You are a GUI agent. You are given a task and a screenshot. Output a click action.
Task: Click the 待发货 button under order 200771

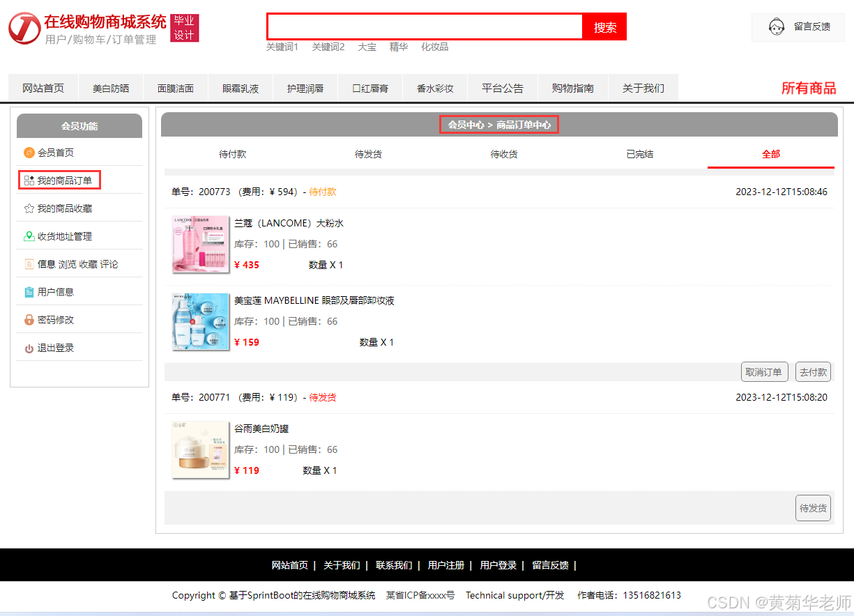(x=813, y=508)
